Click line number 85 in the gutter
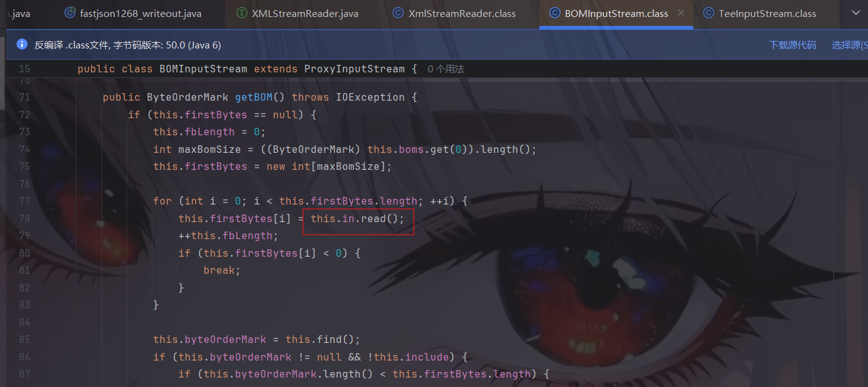The image size is (868, 387). [x=25, y=339]
